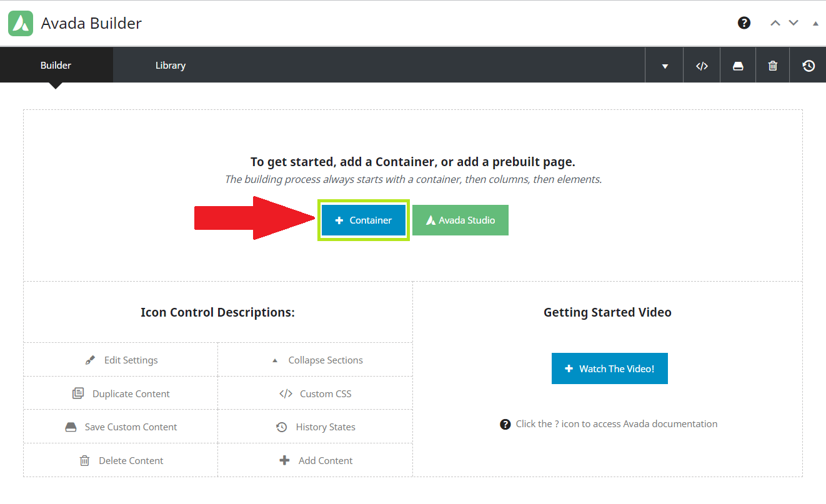This screenshot has height=504, width=826.
Task: Collapse the Avada Builder panel with the triangle
Action: (x=815, y=24)
